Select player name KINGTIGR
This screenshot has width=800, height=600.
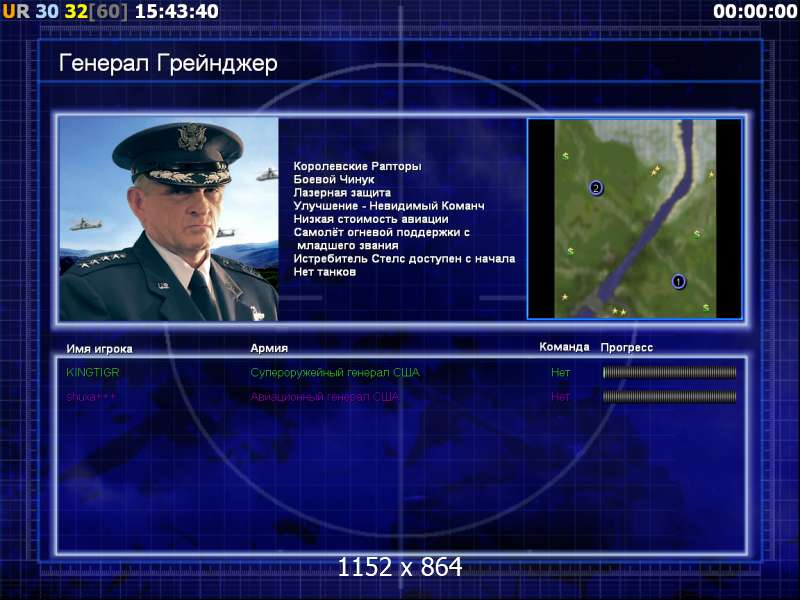92,372
